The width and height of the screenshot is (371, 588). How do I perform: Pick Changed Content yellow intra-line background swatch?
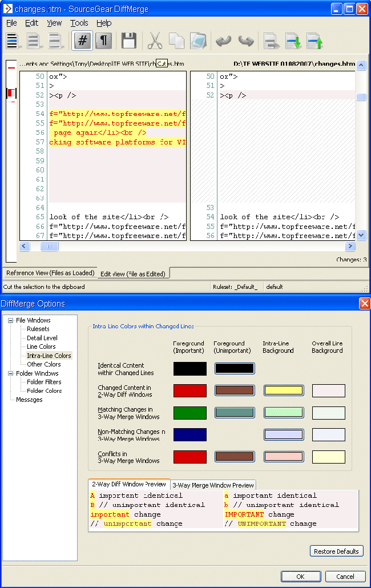[284, 390]
